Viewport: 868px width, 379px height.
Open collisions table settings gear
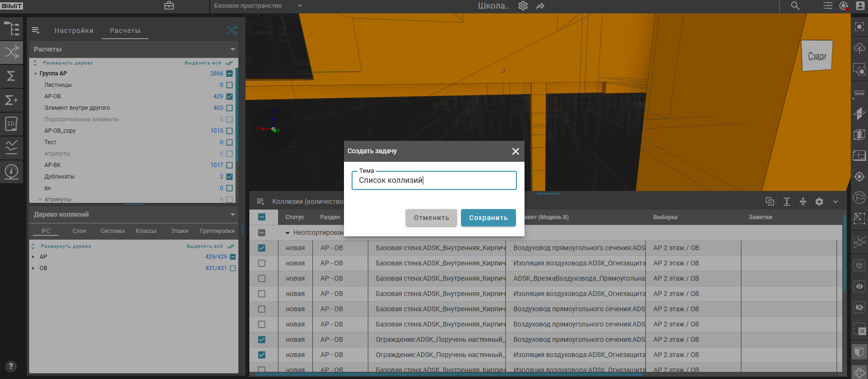[819, 201]
